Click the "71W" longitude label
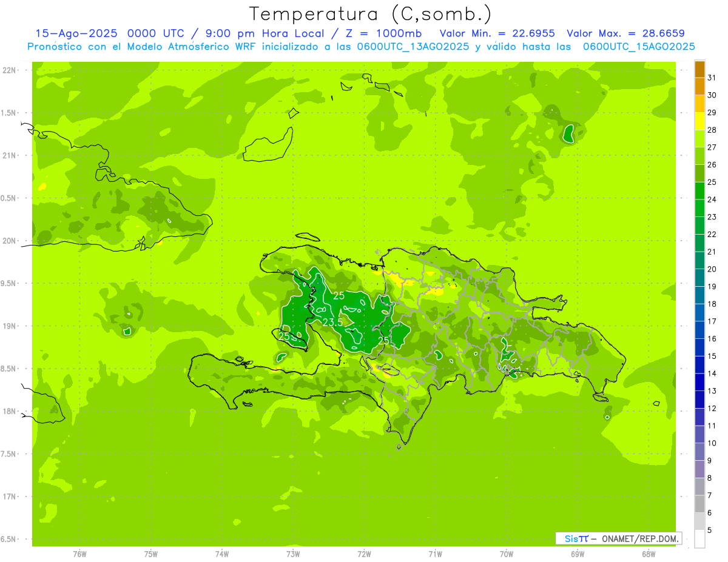Screen dimensions: 728x562 tap(435, 554)
